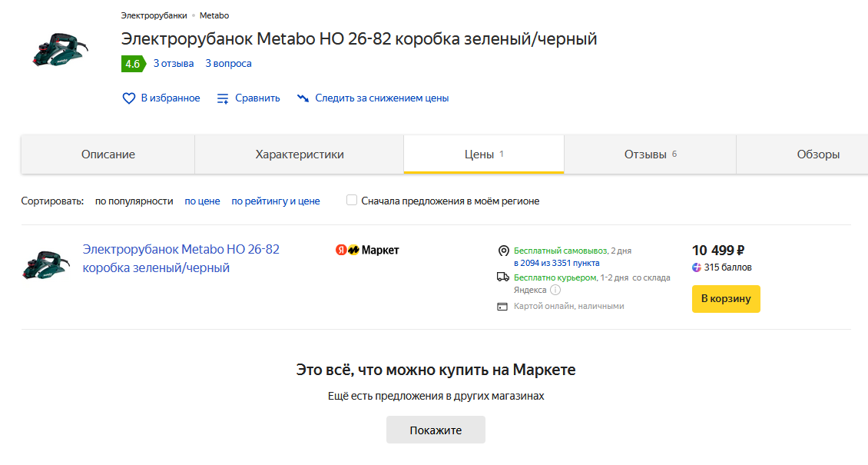Select sorting 'по популярности'

tap(134, 201)
